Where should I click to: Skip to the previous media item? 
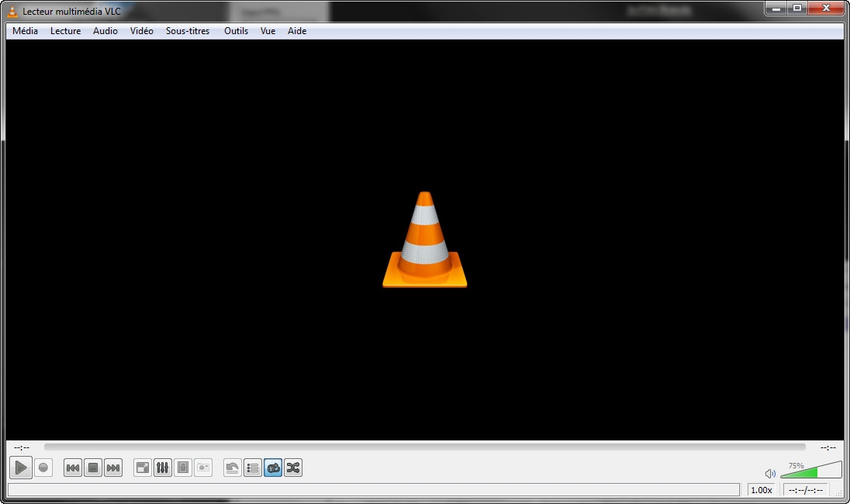(73, 468)
